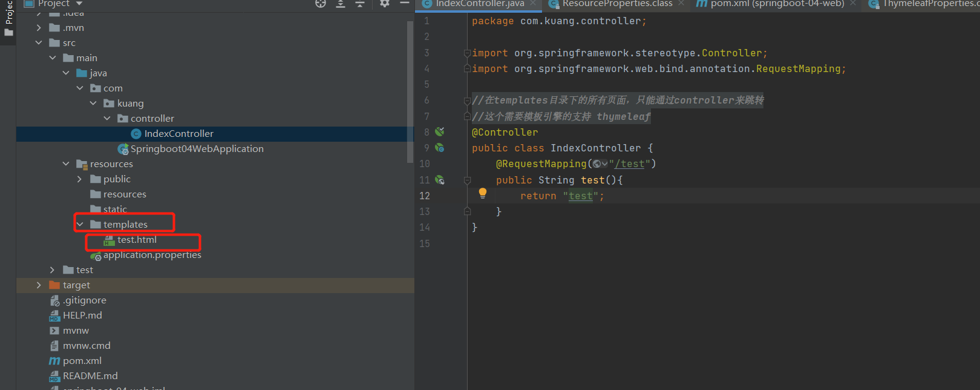
Task: Expand the test folder under src
Action: click(53, 270)
